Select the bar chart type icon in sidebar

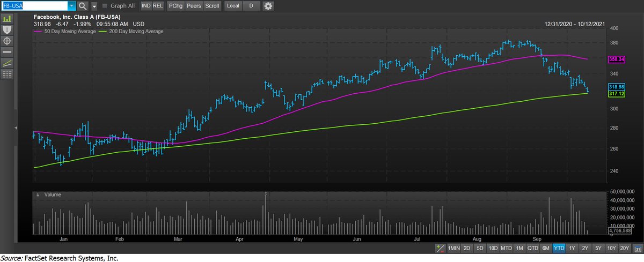[x=7, y=18]
